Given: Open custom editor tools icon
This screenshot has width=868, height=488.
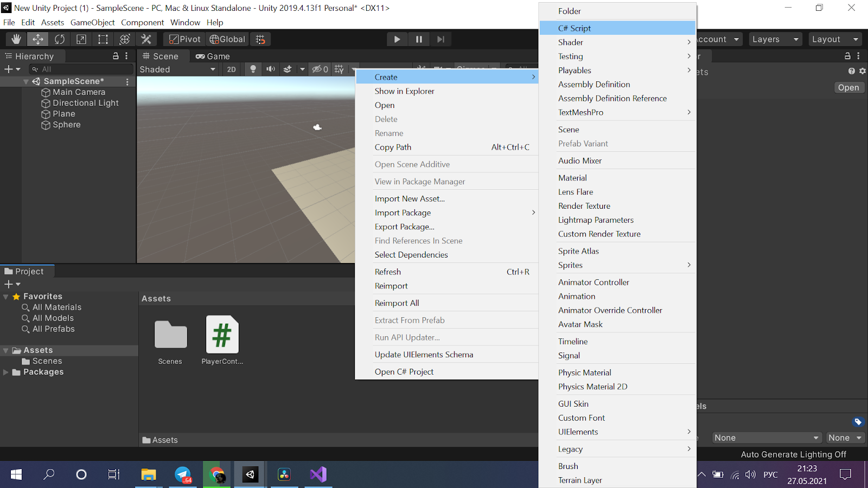Looking at the screenshot, I should [x=146, y=39].
